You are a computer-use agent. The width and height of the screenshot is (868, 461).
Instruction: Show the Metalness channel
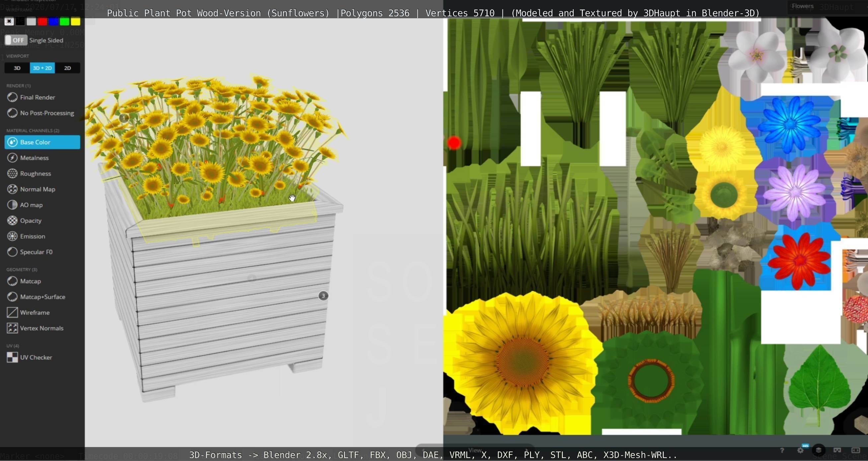tap(42, 158)
